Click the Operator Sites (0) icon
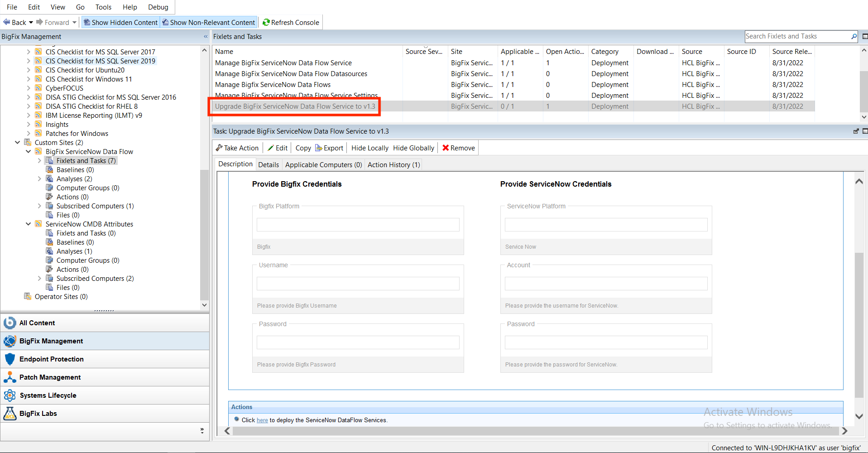Image resolution: width=868 pixels, height=453 pixels. coord(28,297)
